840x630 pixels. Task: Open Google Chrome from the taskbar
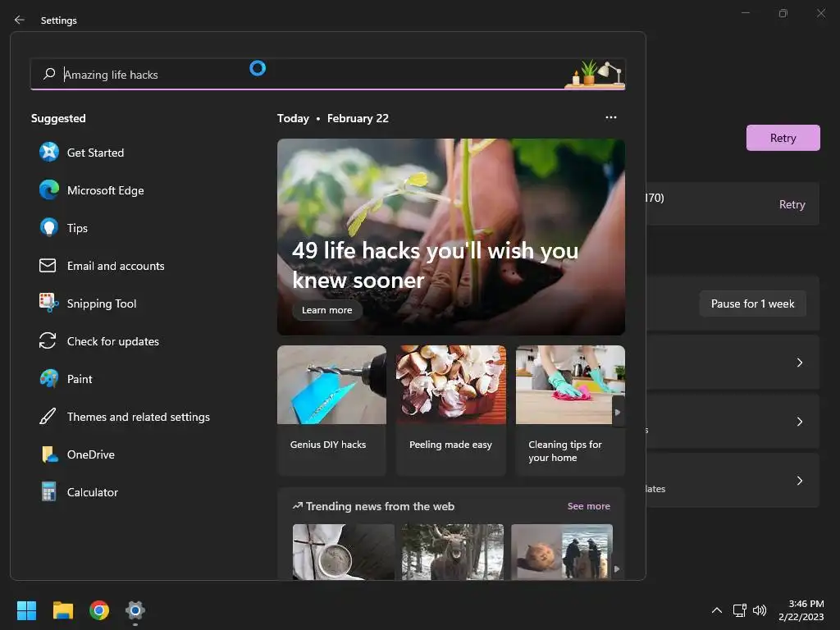coord(99,610)
